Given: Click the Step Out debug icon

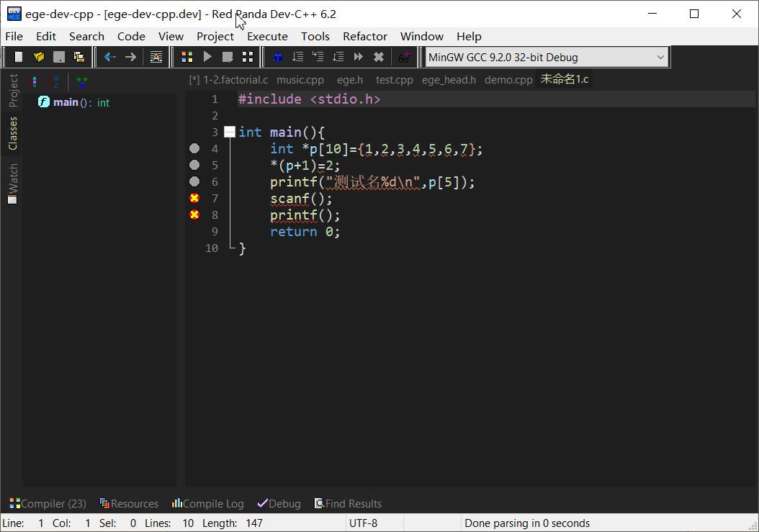Looking at the screenshot, I should (x=338, y=57).
